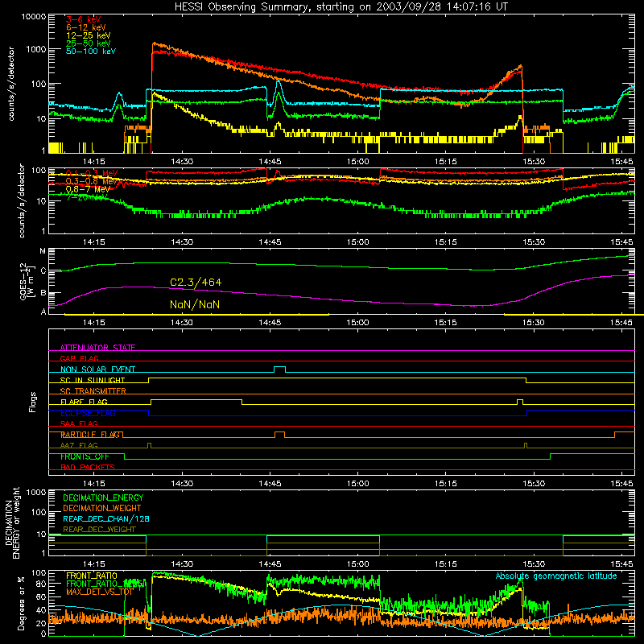Viewport: 644px width, 644px height.
Task: Click the BAD_PACKETS flag label
Action: pyautogui.click(x=88, y=467)
